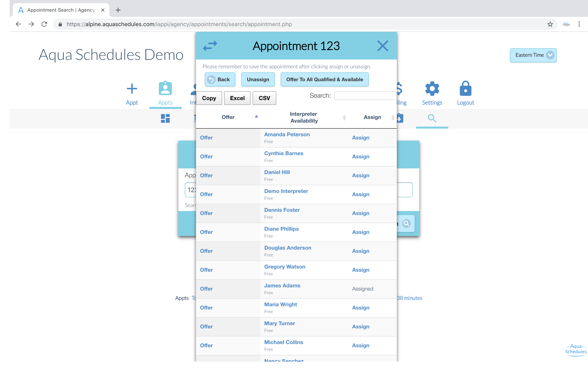Screen dimensions: 588x373
Task: Assign Michael Collins
Action: (x=361, y=345)
